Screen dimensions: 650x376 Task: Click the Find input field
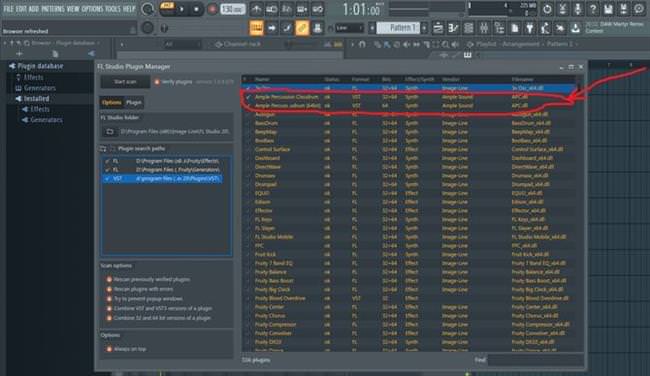point(535,360)
